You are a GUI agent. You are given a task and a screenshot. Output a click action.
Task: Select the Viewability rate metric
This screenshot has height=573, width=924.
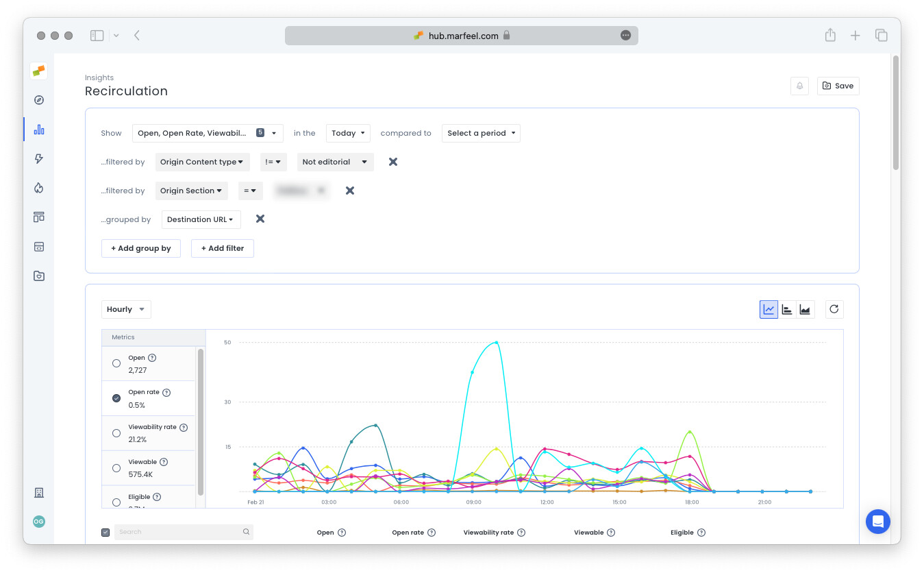point(116,432)
